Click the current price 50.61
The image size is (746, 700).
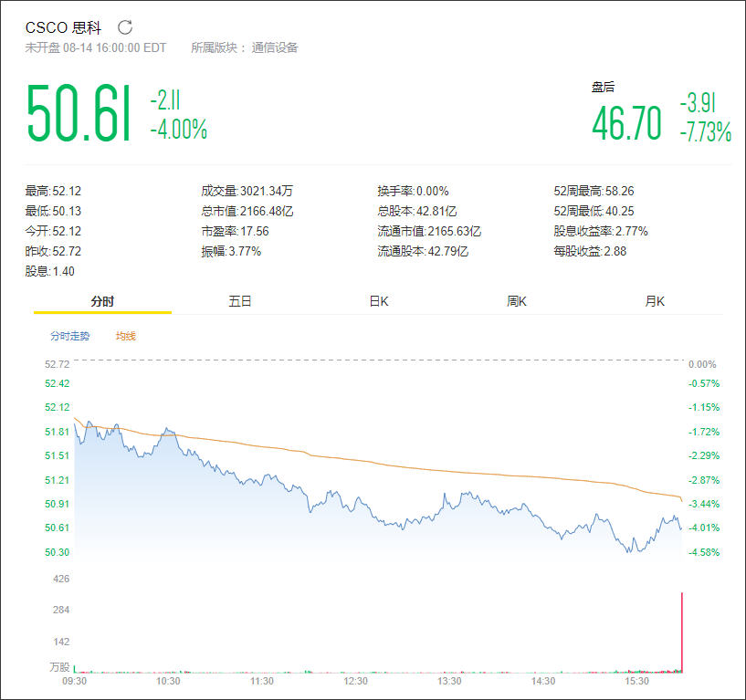(x=79, y=113)
